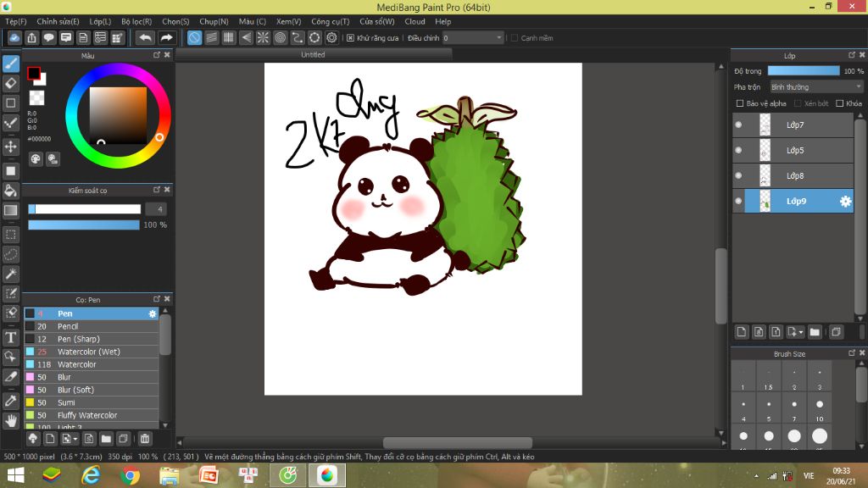This screenshot has height=488, width=868.
Task: Enable Xén bớt checkbox
Action: 798,103
